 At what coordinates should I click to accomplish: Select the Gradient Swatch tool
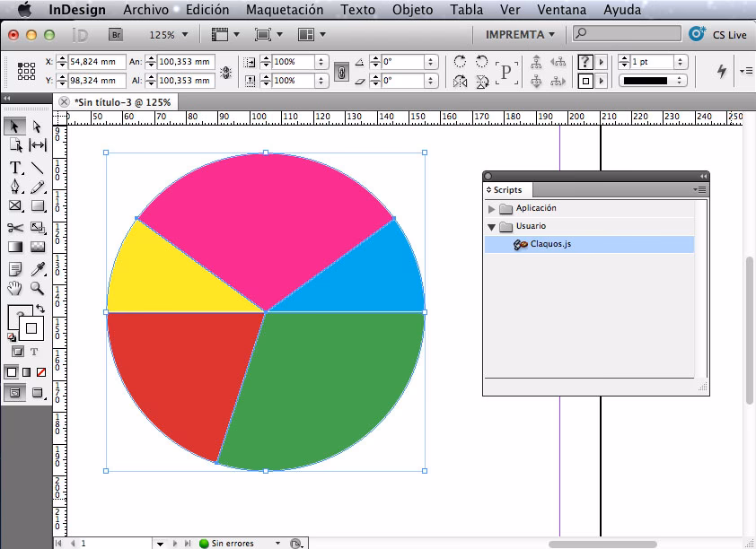14,246
